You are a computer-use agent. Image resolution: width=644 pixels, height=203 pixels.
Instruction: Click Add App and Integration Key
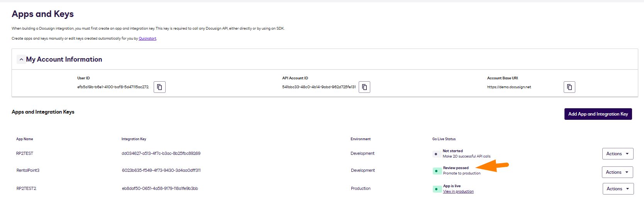click(x=598, y=114)
